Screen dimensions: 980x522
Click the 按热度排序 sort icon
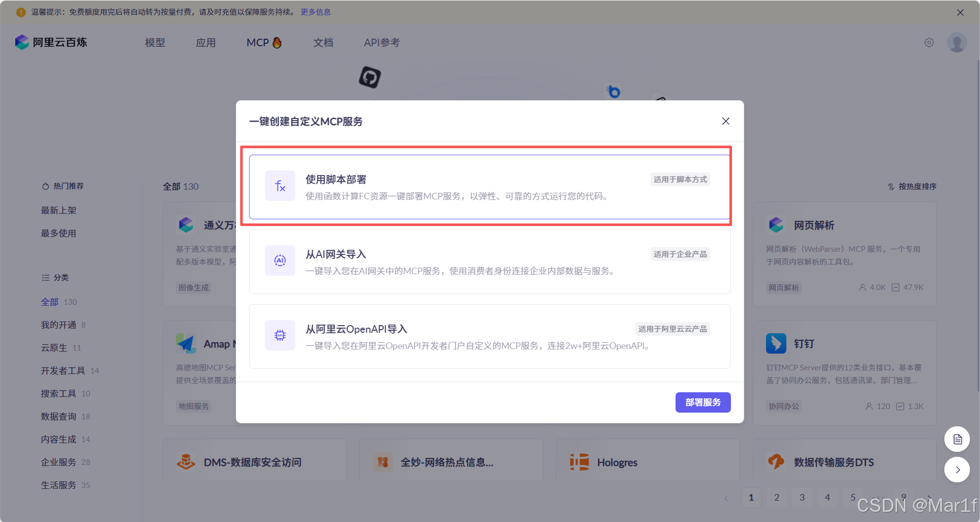pos(891,187)
